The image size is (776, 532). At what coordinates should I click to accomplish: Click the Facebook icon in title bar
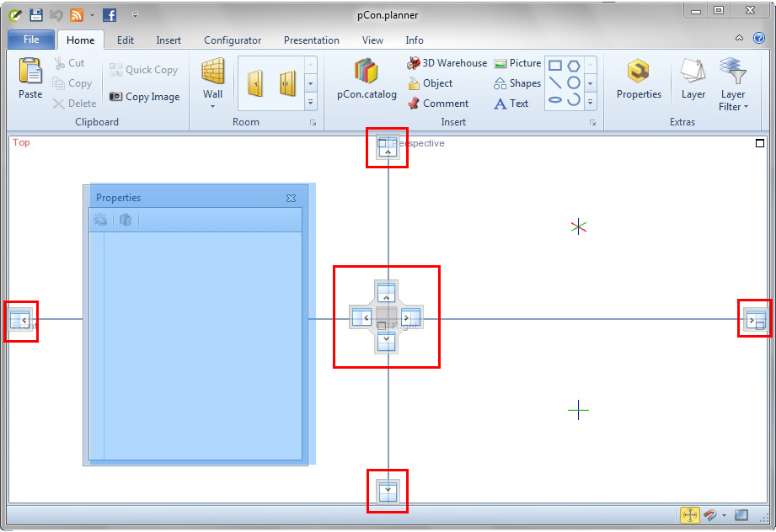[110, 15]
